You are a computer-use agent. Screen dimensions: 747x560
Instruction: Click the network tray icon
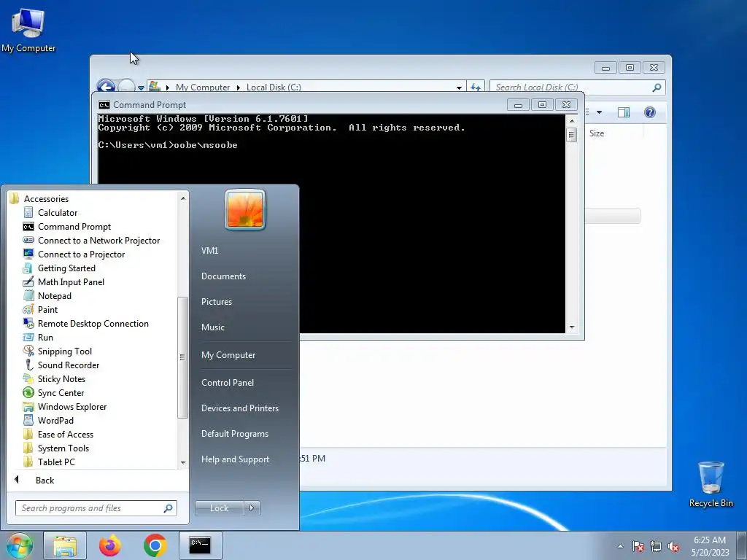[x=656, y=546]
